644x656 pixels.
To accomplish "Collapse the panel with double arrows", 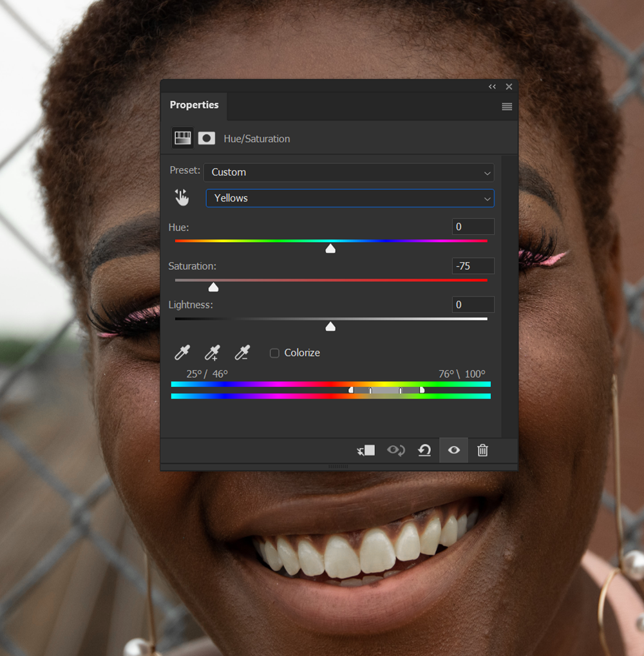I will coord(492,87).
